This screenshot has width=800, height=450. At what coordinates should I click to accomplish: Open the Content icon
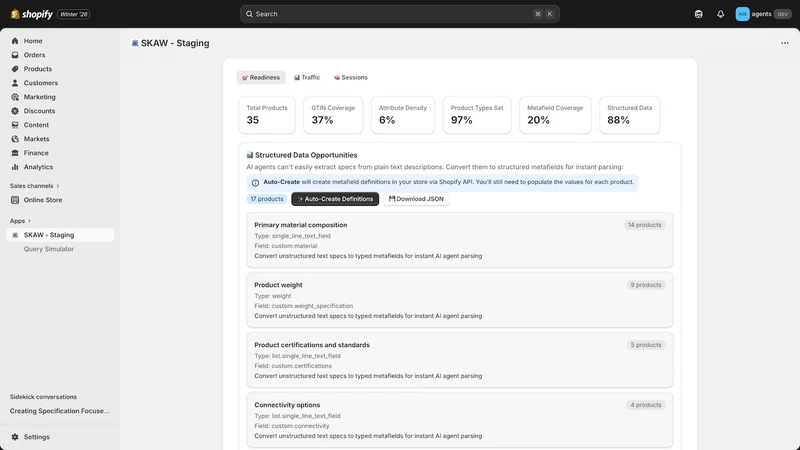tap(15, 124)
